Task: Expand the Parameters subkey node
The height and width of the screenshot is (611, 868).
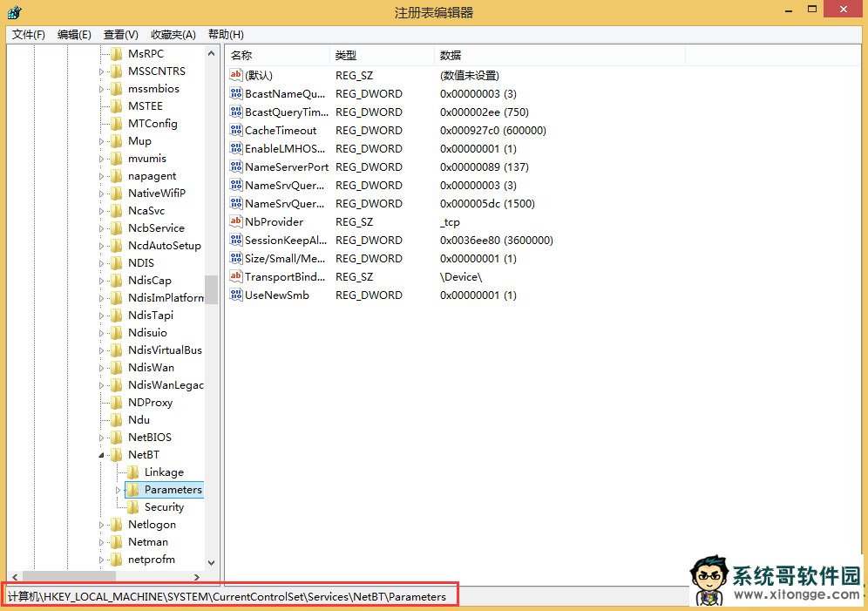Action: pyautogui.click(x=118, y=490)
